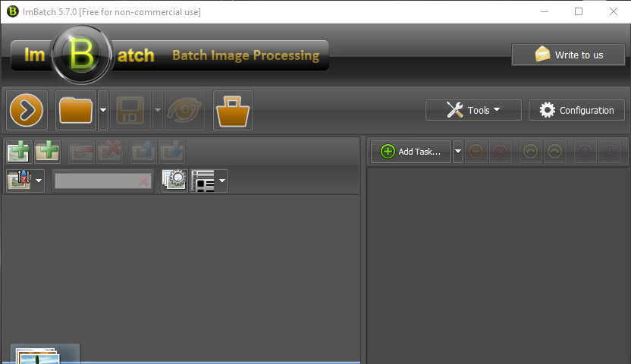Add folder with green plus folder icon
Screen dimensions: 631x364
(x=47, y=152)
